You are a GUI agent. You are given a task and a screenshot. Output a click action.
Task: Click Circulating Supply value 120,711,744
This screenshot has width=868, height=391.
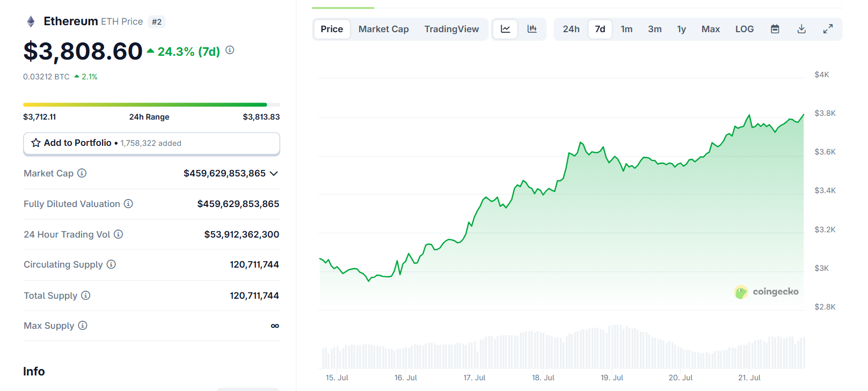click(254, 264)
